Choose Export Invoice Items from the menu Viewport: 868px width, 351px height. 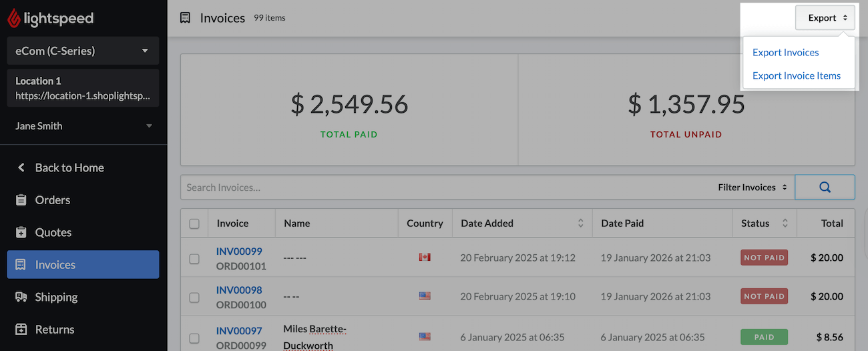(796, 75)
